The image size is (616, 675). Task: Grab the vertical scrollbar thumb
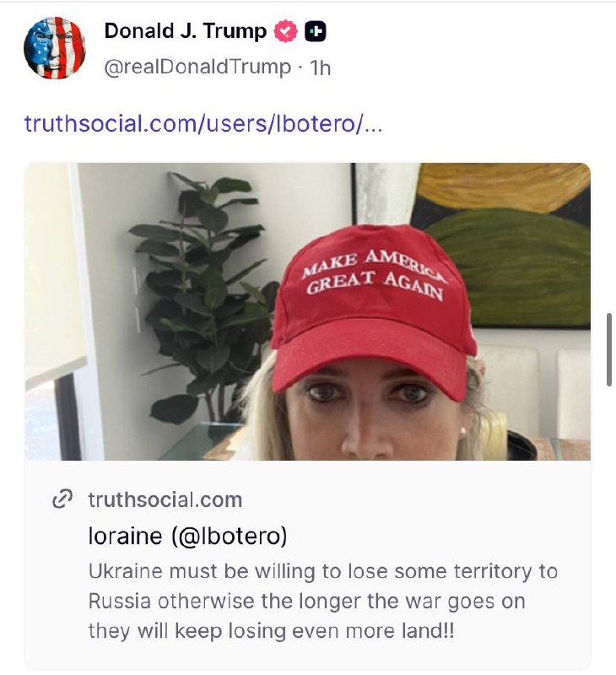coord(609,349)
